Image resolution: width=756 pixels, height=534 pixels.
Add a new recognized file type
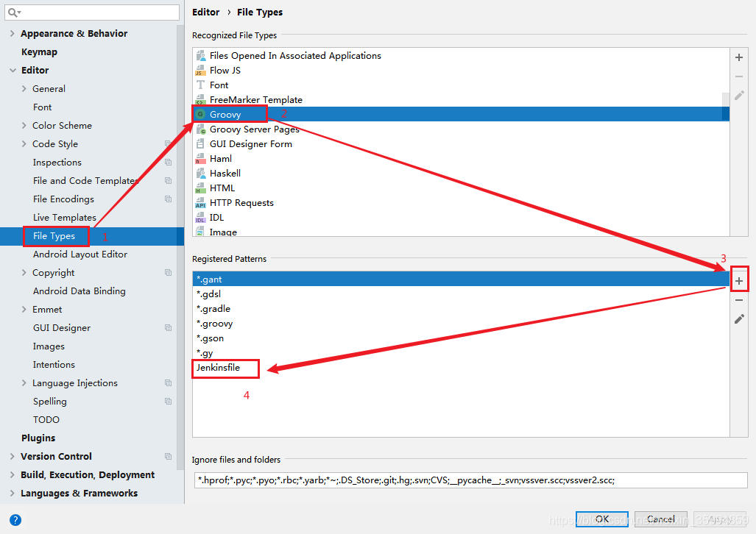(738, 58)
